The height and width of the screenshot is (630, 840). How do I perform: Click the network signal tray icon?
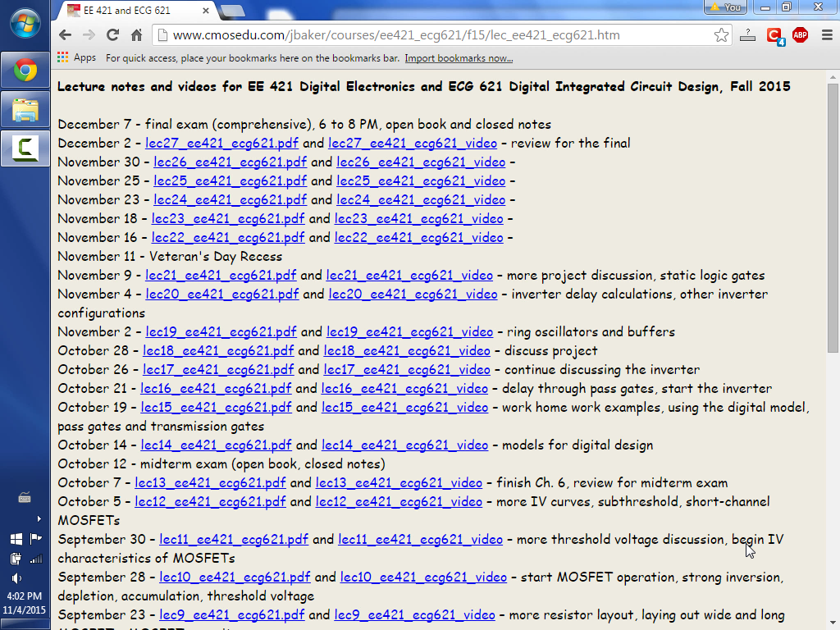coord(36,559)
